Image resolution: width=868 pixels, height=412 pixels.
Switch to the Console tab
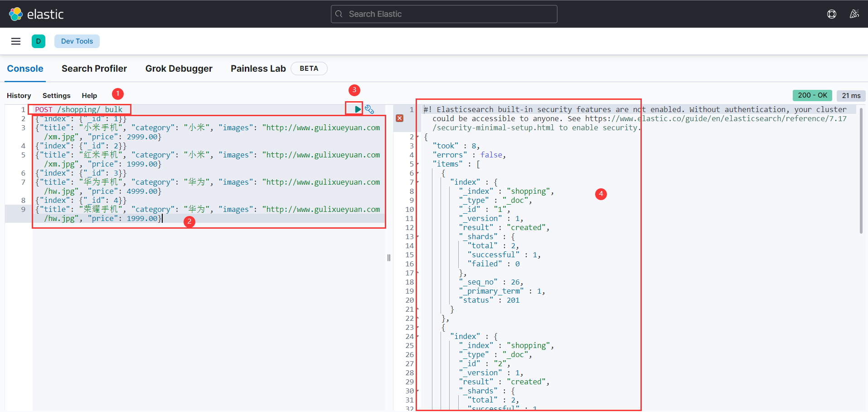point(25,69)
